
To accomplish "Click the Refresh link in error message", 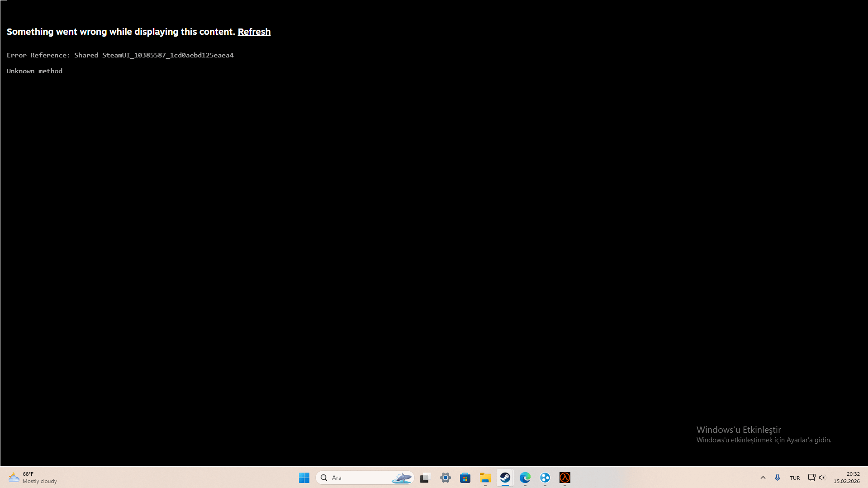I will click(x=254, y=32).
